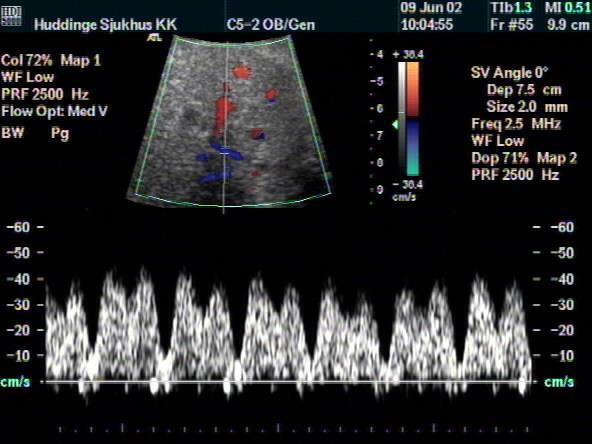592x444 pixels.
Task: Click the SV Angle 0° setting
Action: click(x=509, y=72)
